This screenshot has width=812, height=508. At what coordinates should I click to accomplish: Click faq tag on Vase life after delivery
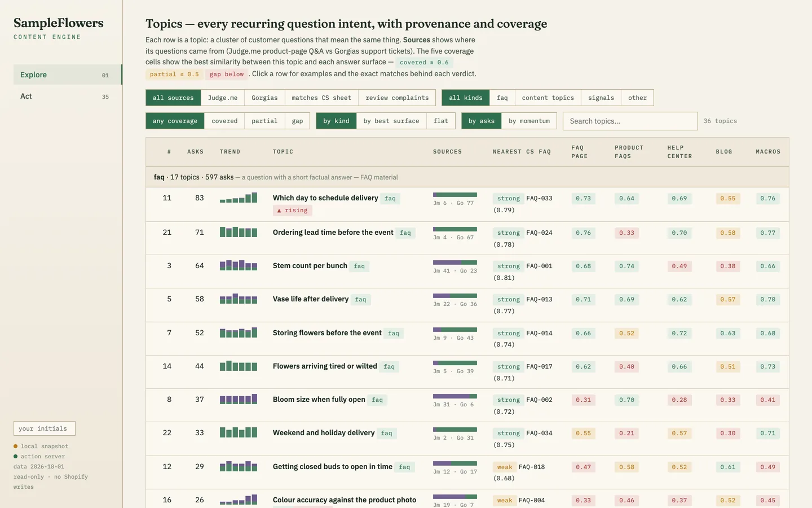pyautogui.click(x=360, y=299)
